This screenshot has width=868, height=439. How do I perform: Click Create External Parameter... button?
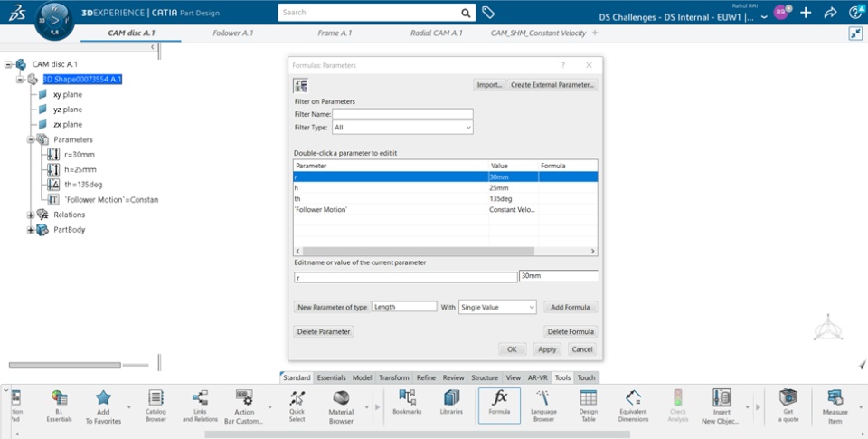[552, 85]
